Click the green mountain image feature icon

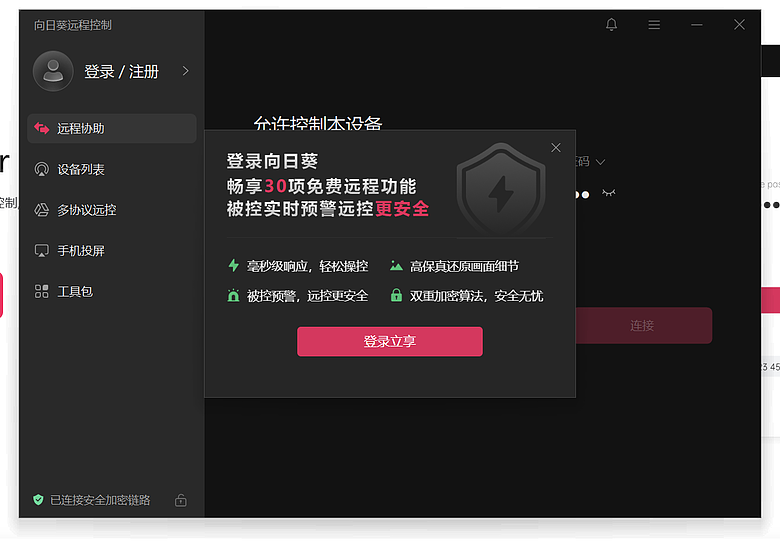[396, 266]
